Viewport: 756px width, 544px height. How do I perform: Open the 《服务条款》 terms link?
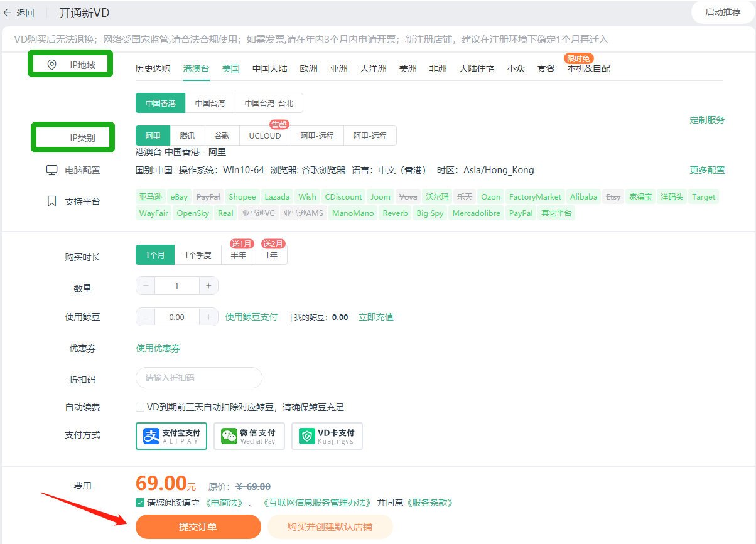[x=429, y=503]
